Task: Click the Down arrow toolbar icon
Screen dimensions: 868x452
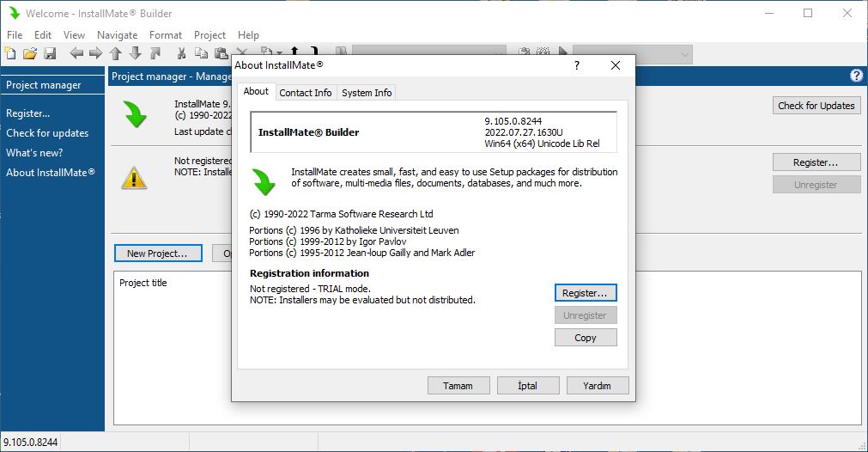Action: coord(135,53)
